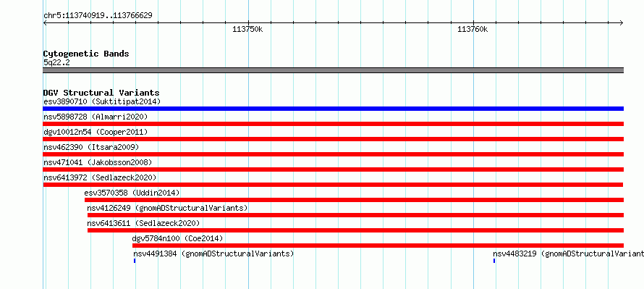Select the red nsv5898728 variant bar

tap(333, 124)
